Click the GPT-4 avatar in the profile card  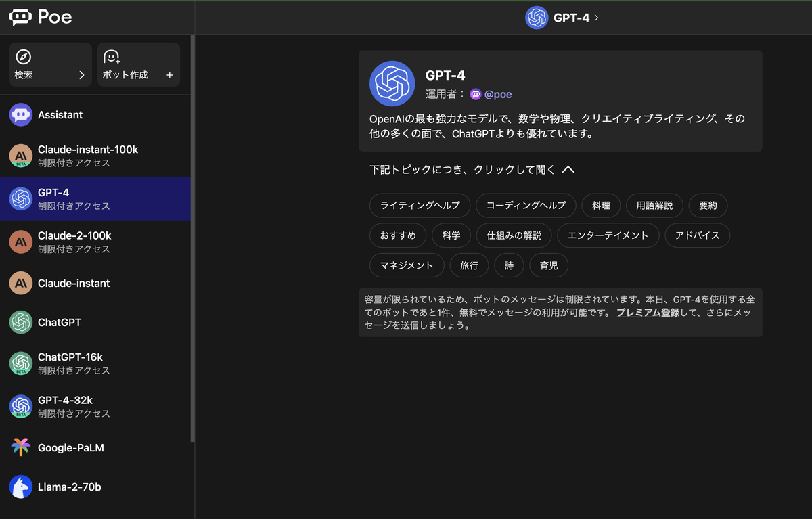pos(392,83)
